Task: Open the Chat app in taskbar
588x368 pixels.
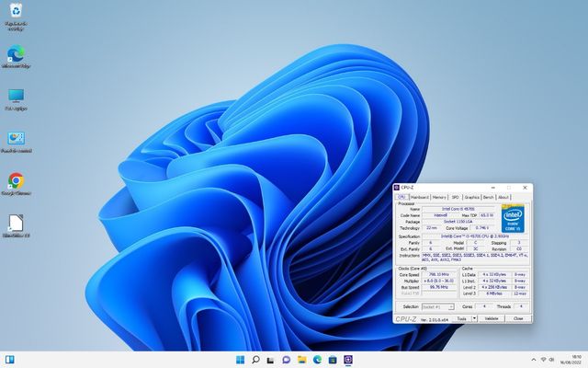Action: pyautogui.click(x=286, y=360)
